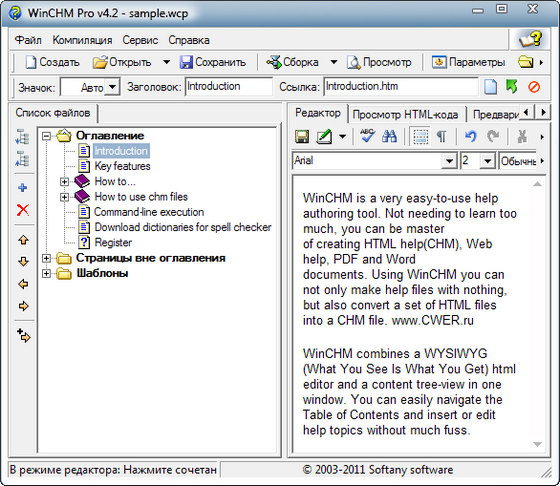Click the blue undo arrow icon

(470, 136)
